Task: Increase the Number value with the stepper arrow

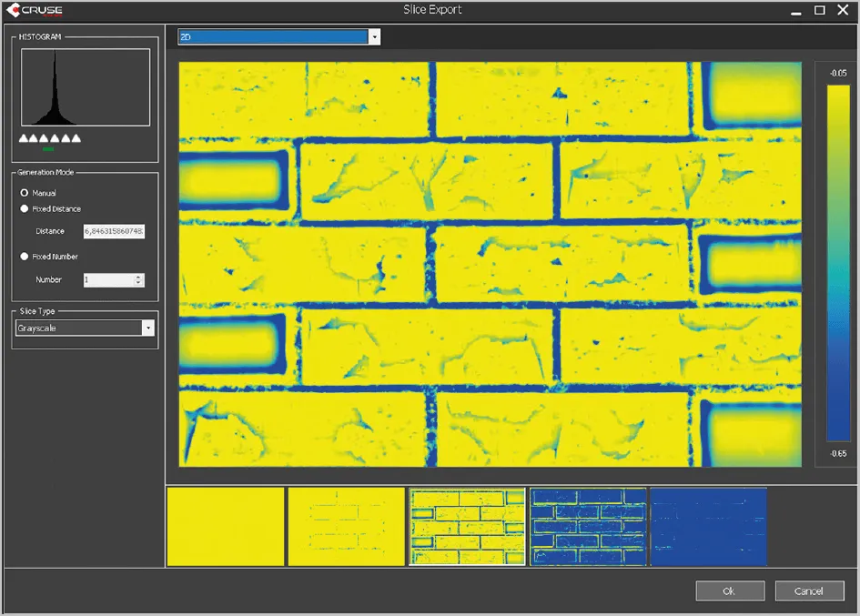Action: 138,277
